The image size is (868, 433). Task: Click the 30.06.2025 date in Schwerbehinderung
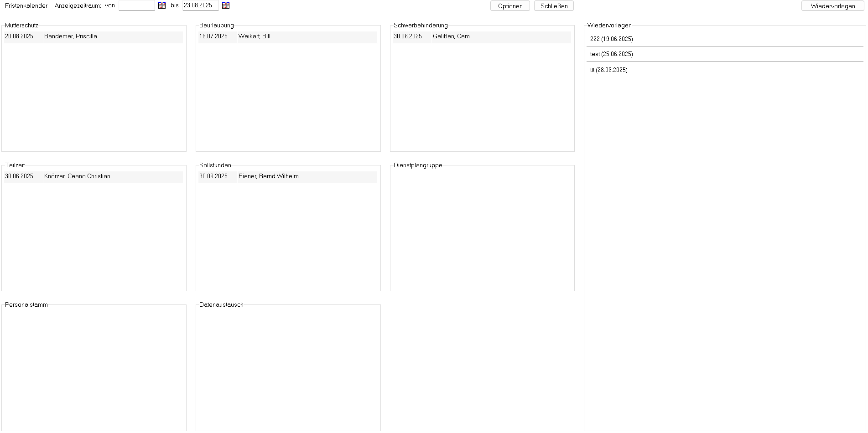pos(408,36)
